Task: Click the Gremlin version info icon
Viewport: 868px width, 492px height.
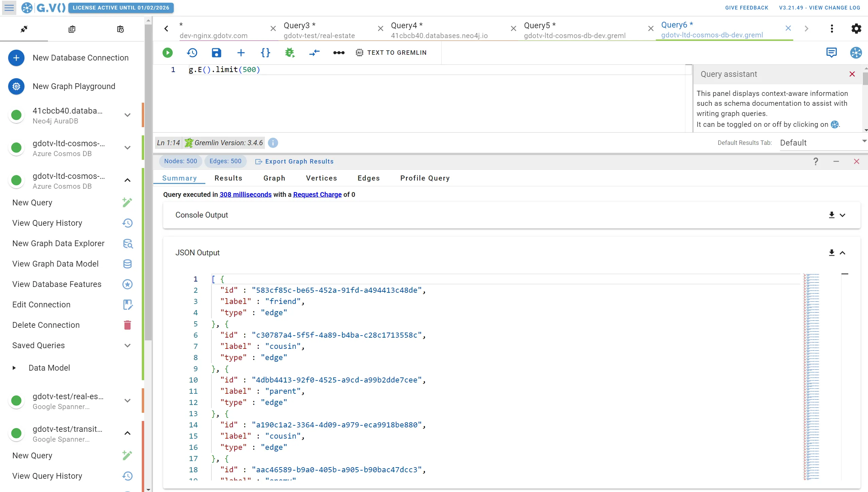Action: click(x=273, y=143)
